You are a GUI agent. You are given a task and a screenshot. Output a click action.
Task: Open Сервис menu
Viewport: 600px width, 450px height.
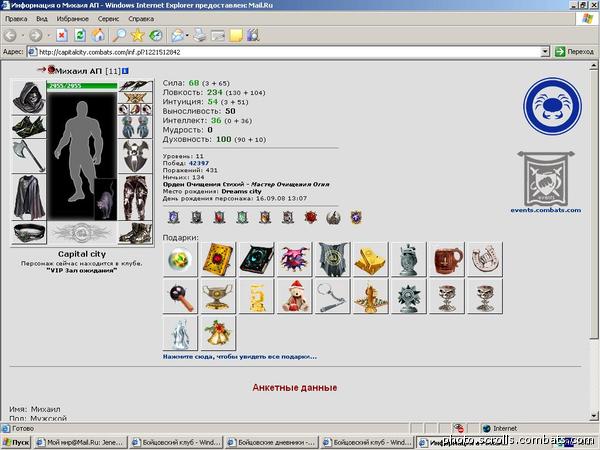click(x=108, y=19)
